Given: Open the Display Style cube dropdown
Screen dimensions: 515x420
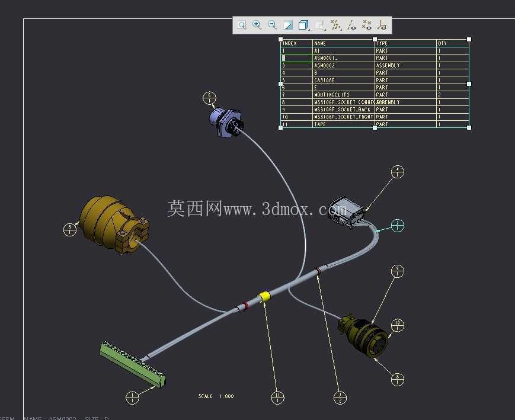Looking at the screenshot, I should pyautogui.click(x=303, y=25).
